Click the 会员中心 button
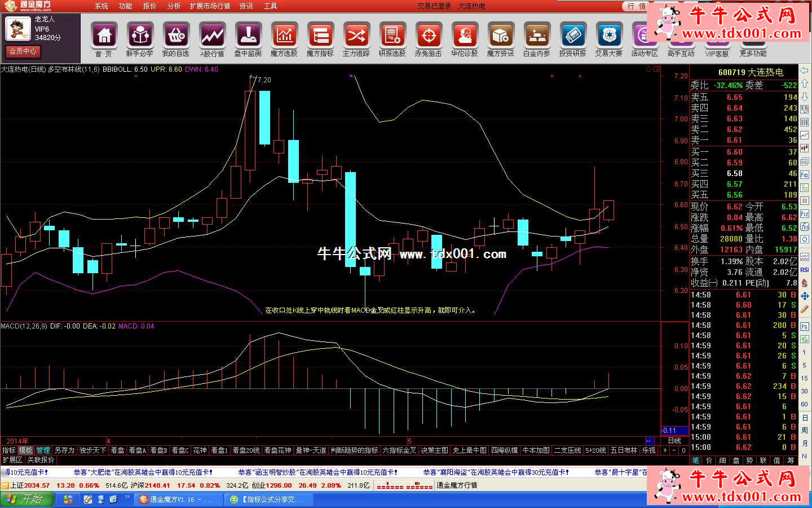Image resolution: width=812 pixels, height=508 pixels. 23,51
